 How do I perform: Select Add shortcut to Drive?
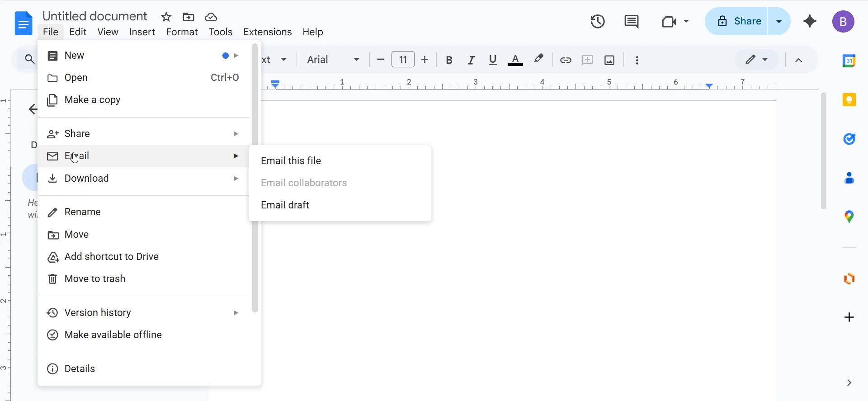coord(144,257)
